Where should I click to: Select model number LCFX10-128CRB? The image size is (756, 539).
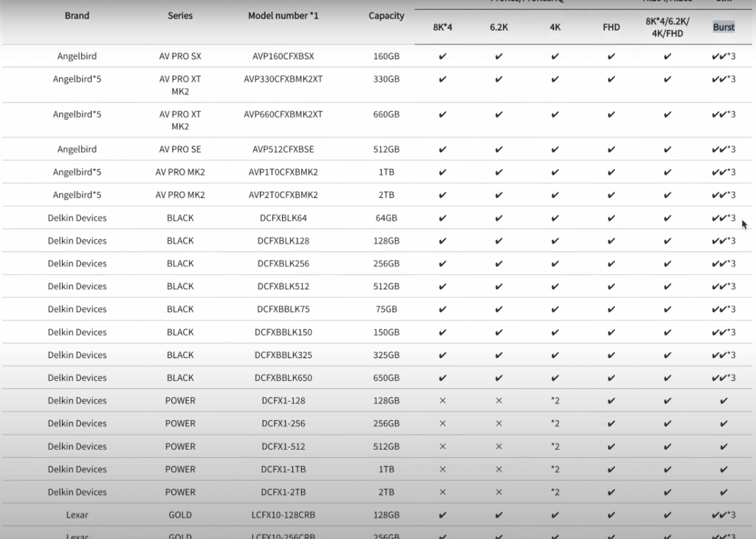click(x=283, y=515)
